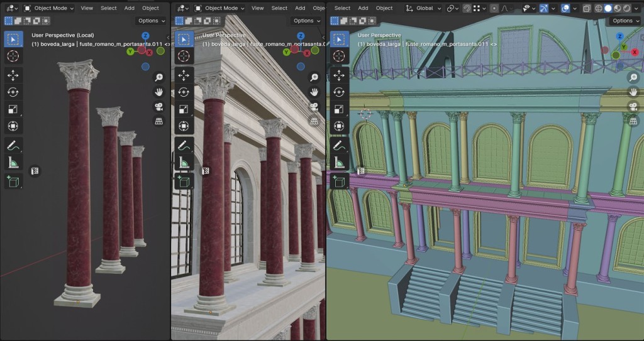Screen dimensions: 644x341
Task: Click Select menu in middle viewport header
Action: pos(279,8)
